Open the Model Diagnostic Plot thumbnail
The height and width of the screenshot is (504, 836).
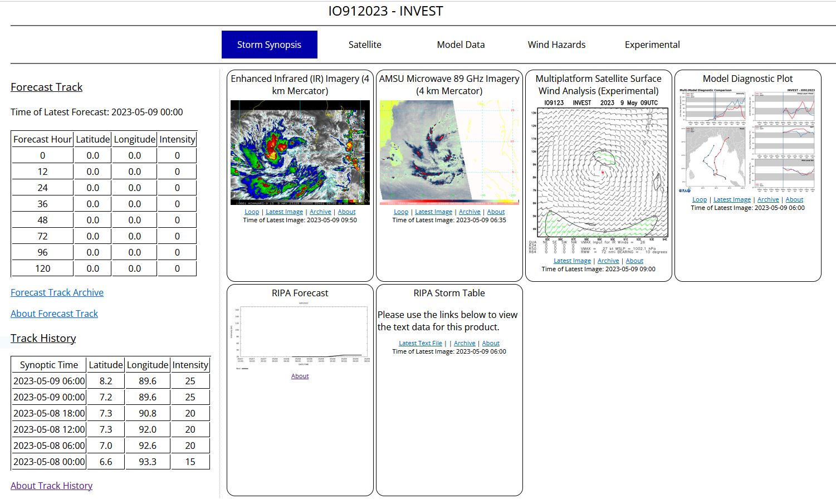[x=747, y=140]
